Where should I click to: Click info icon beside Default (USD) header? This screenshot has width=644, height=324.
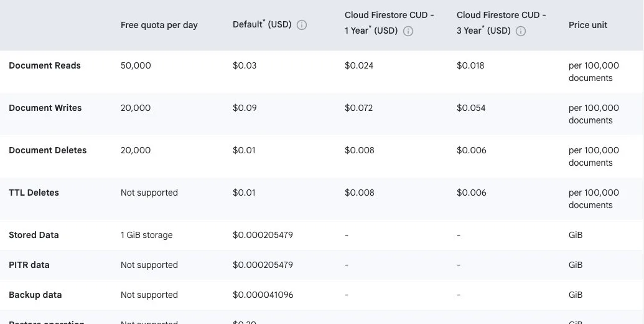point(301,25)
